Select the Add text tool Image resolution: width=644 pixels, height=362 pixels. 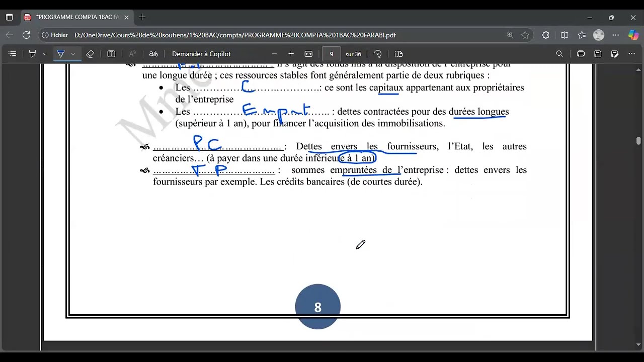point(111,54)
